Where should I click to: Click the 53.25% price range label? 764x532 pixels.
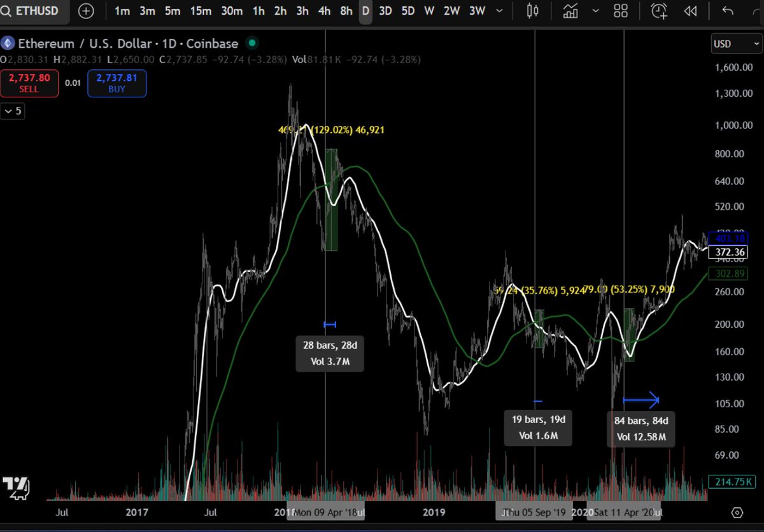coord(628,290)
